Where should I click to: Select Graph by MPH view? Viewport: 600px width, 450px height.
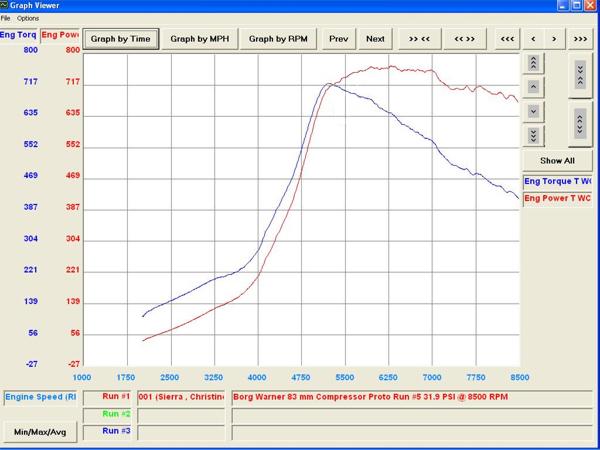(201, 39)
